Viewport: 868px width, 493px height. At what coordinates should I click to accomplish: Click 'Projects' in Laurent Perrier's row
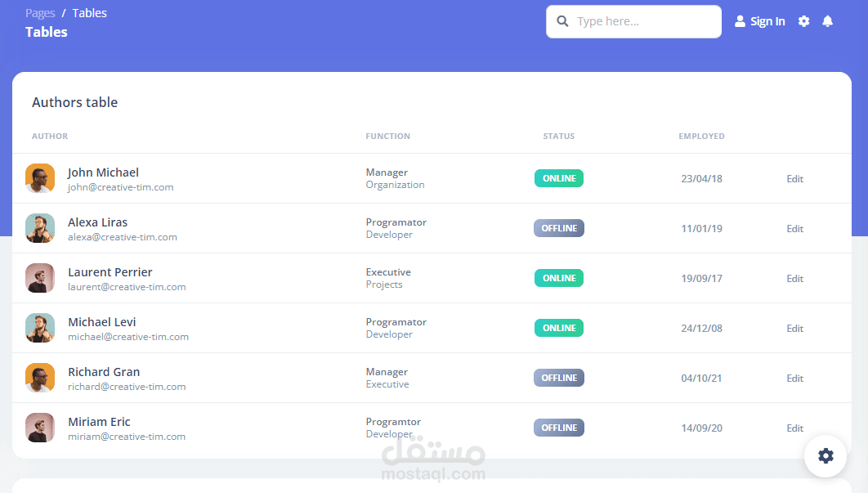384,285
